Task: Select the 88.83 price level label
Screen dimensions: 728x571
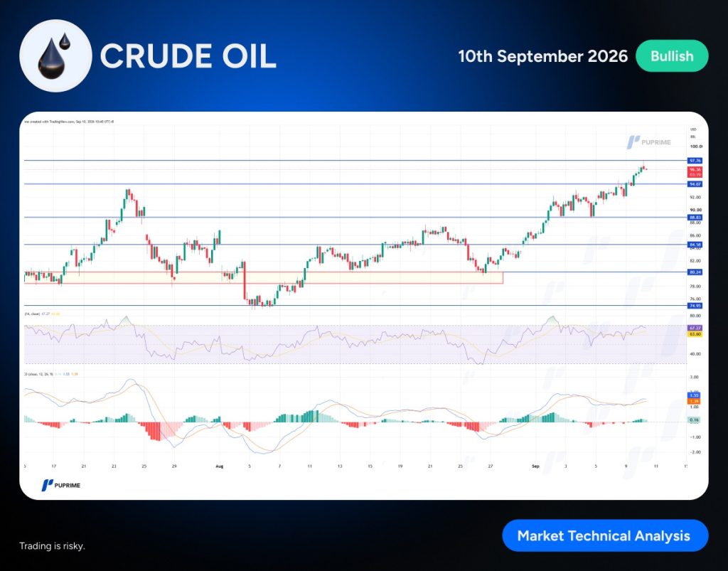Action: click(x=695, y=218)
